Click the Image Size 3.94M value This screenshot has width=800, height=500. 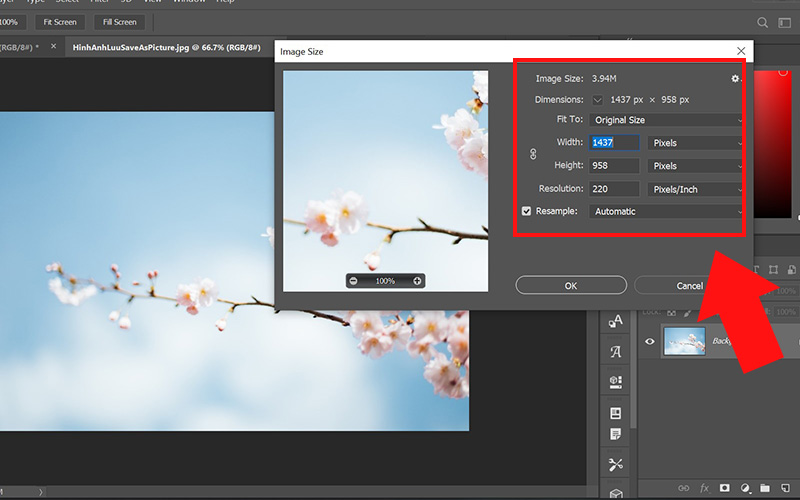tap(604, 79)
